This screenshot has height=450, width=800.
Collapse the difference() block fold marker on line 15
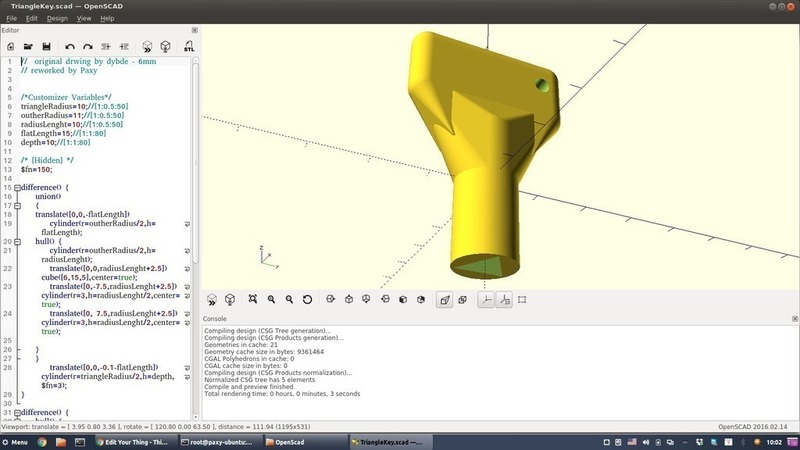[x=16, y=187]
